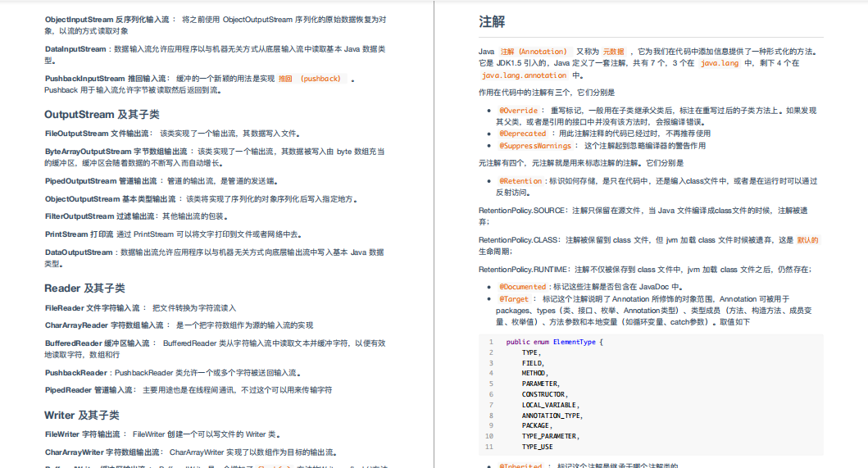The height and width of the screenshot is (468, 868).
Task: Click the "PushbackInputStream 推回输入流" term
Action: point(105,79)
